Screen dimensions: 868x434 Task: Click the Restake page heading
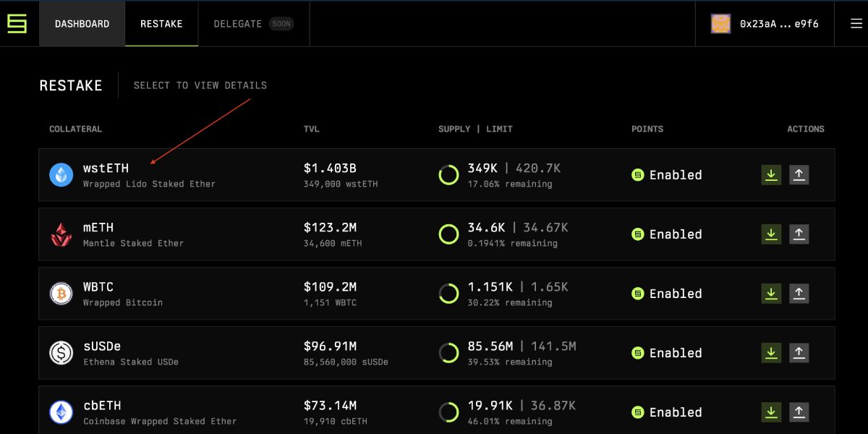point(71,85)
